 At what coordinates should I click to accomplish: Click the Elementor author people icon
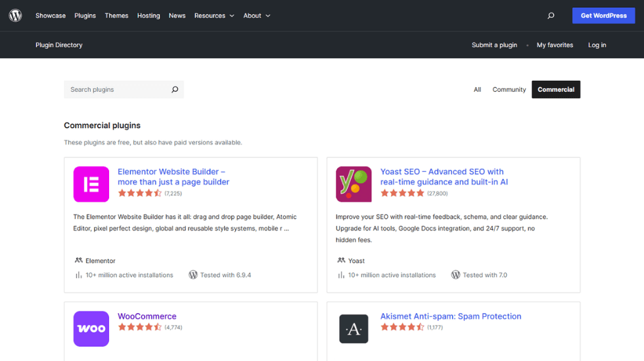(78, 260)
